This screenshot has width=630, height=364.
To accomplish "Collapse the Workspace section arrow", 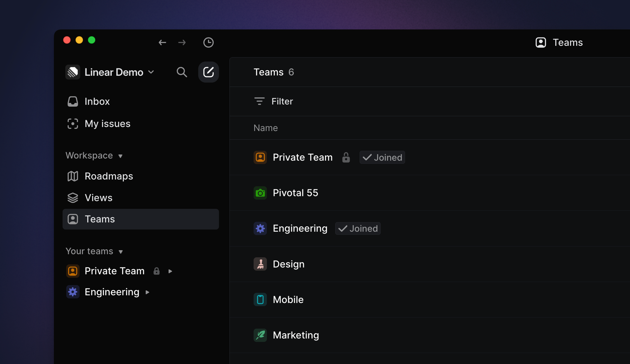I will [120, 156].
